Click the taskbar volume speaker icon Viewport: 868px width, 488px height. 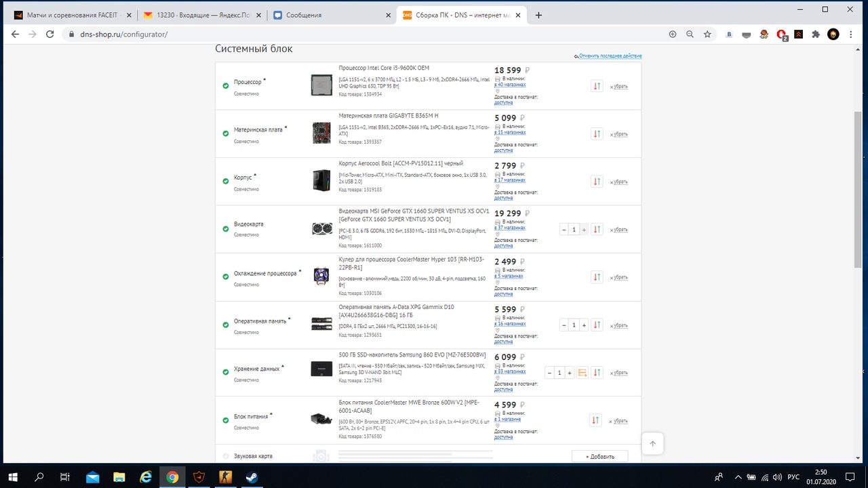[x=778, y=476]
